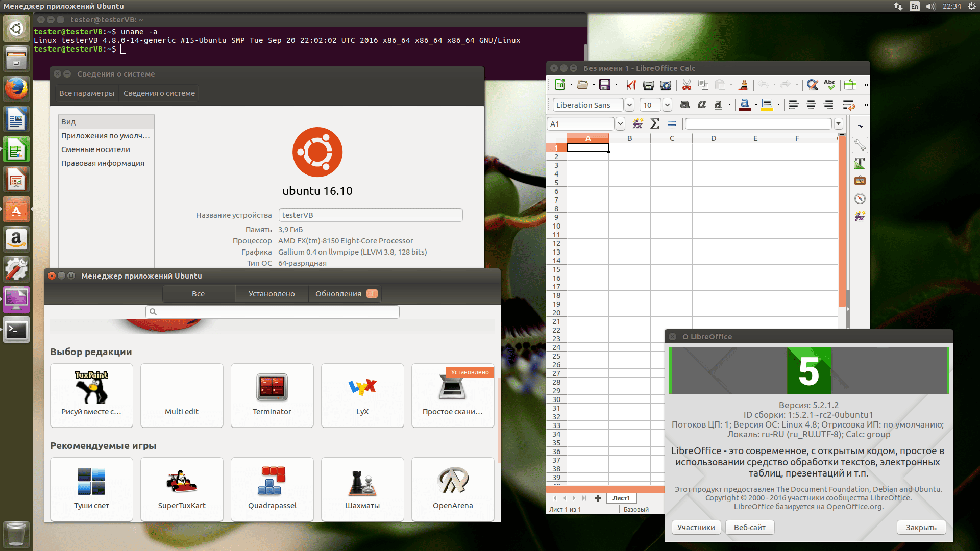Click the Copy icon in Calc
Screen dimensions: 980x551
coord(703,85)
